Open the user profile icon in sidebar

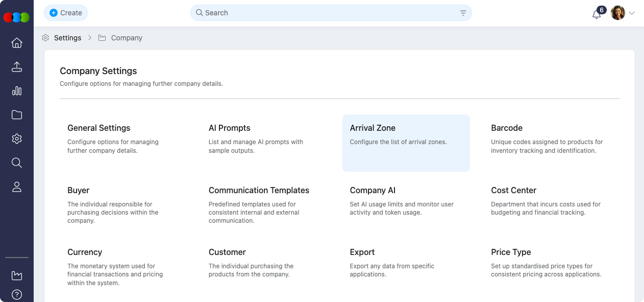click(17, 187)
